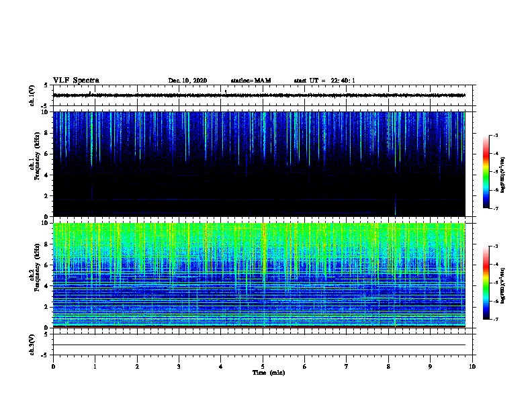Image resolution: width=532 pixels, height=411 pixels.
Task: Select the date text "Dec. 10, 2020"
Action: [x=187, y=81]
